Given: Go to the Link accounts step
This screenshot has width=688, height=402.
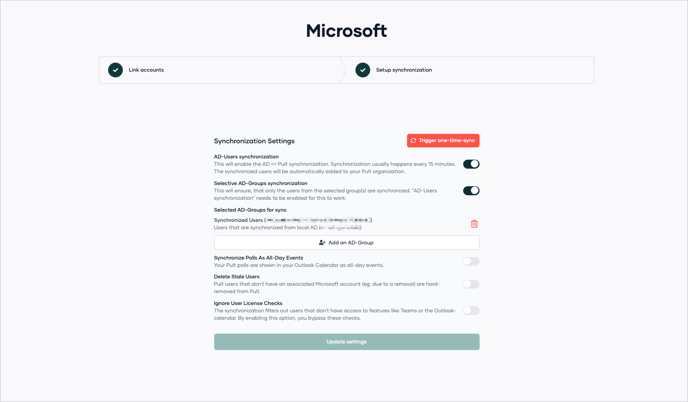Looking at the screenshot, I should tap(146, 70).
